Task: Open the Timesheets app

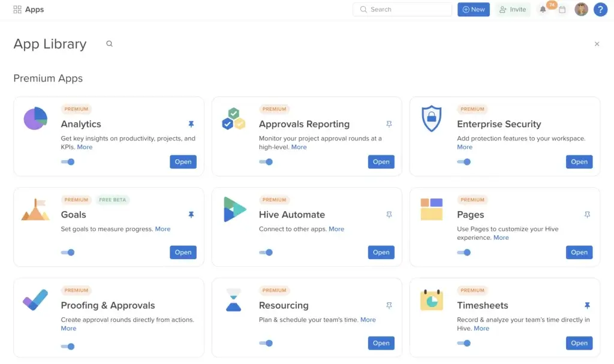Action: 579,343
